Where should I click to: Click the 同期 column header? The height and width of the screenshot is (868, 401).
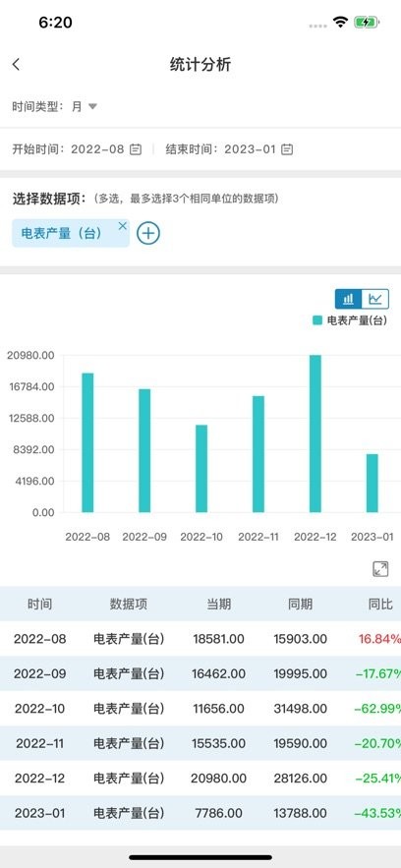click(301, 604)
